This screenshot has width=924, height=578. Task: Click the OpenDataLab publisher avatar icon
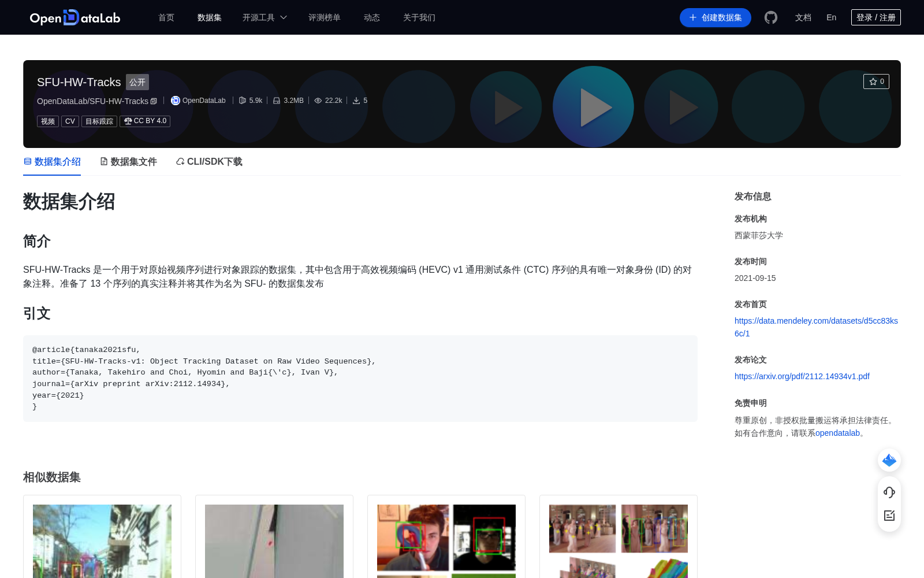click(x=176, y=101)
